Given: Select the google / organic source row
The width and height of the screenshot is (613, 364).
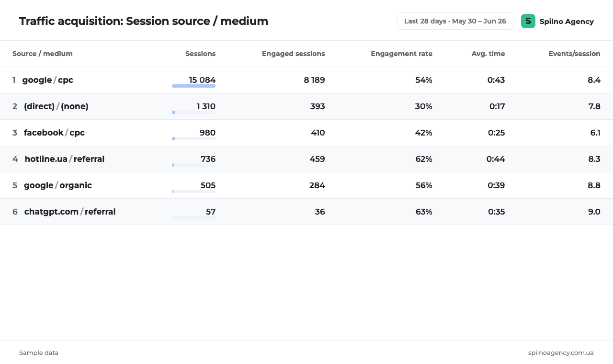Looking at the screenshot, I should point(306,185).
